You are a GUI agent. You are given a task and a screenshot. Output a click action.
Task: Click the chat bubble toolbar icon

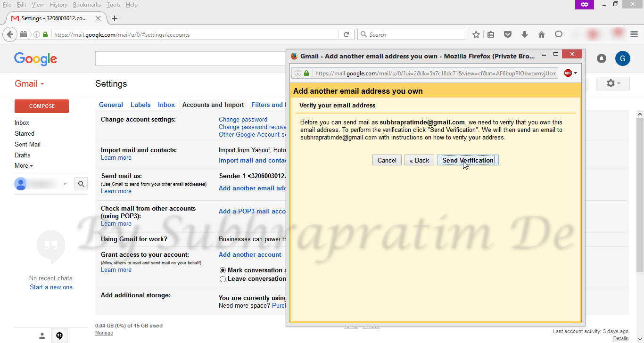click(x=559, y=34)
